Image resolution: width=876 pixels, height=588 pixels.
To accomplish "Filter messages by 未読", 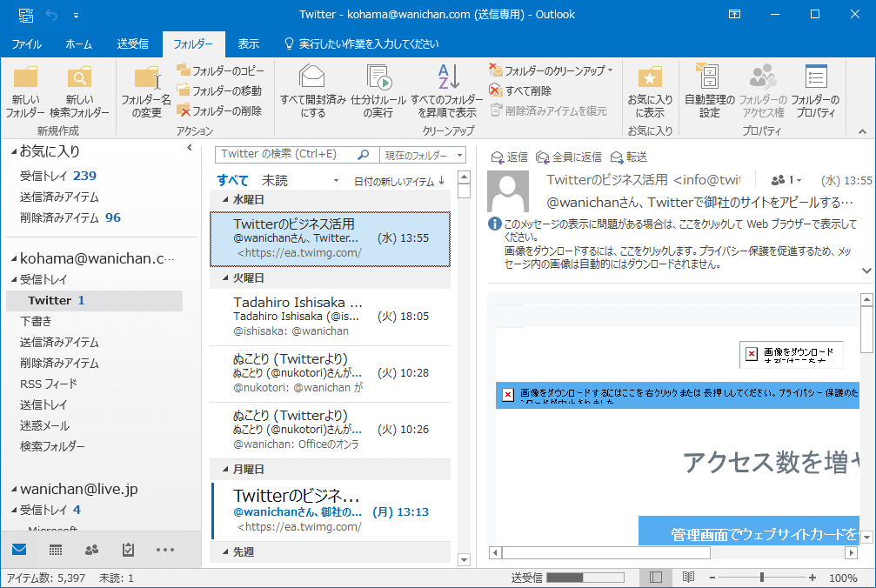I will pyautogui.click(x=275, y=180).
